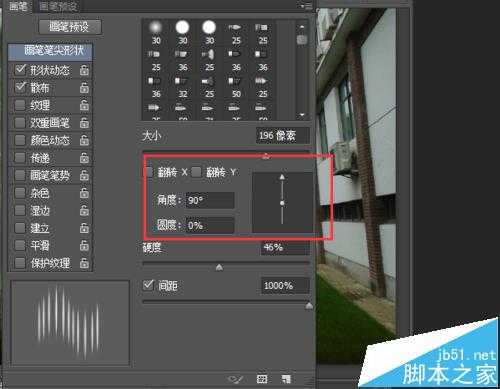The height and width of the screenshot is (389, 500).
Task: Open 形状动态 settings label
Action: 50,70
